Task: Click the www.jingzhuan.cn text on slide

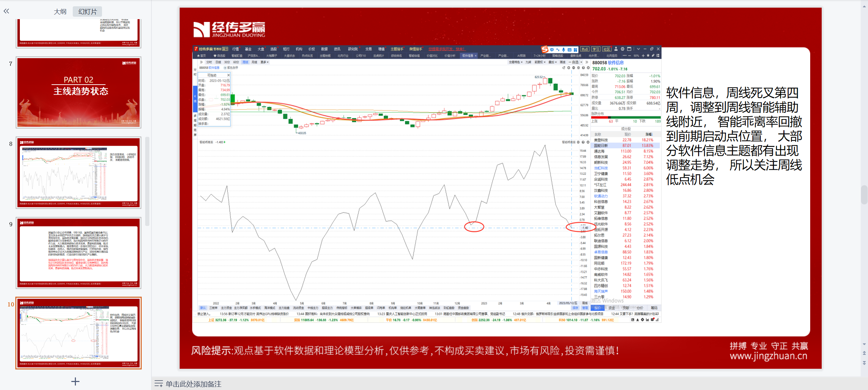Action: coord(768,356)
